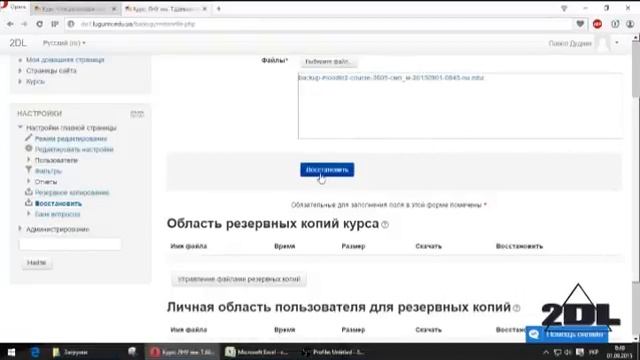Show hidden tray icons chevron

(x=546, y=352)
